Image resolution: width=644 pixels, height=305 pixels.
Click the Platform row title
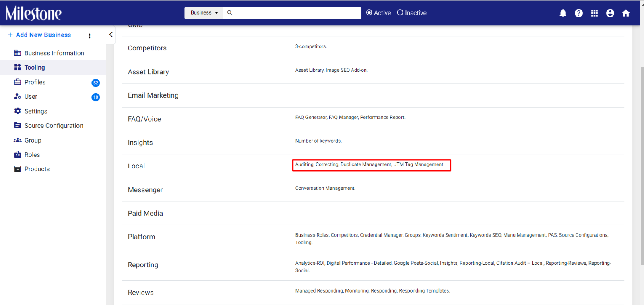[x=142, y=237]
